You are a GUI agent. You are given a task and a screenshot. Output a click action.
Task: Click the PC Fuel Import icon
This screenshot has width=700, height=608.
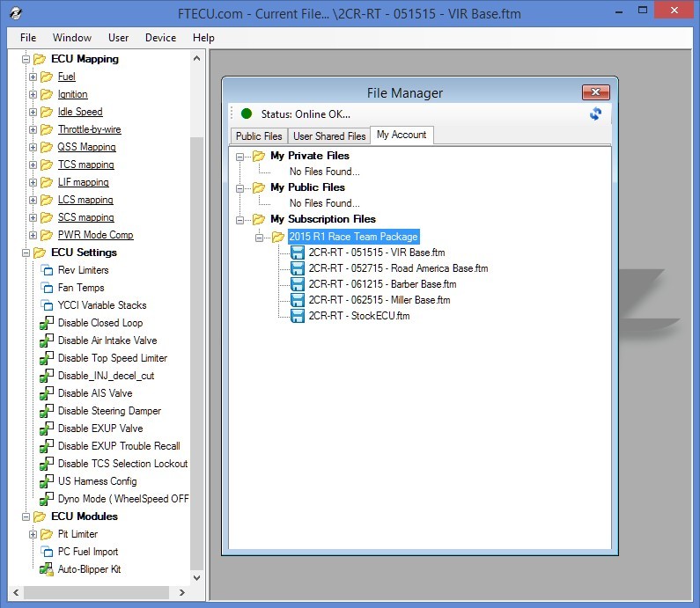[x=47, y=552]
